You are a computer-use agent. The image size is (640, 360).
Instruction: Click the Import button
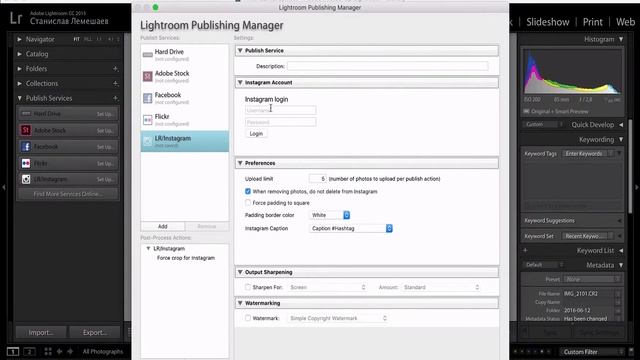pyautogui.click(x=40, y=332)
